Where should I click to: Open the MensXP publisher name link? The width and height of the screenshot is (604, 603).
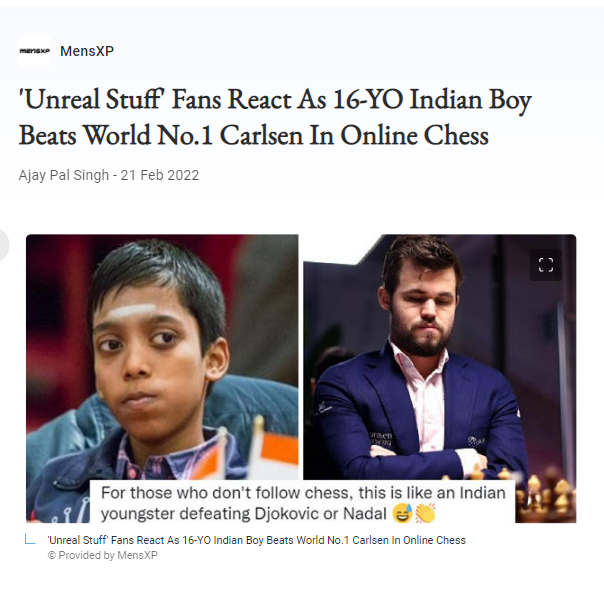pos(87,51)
